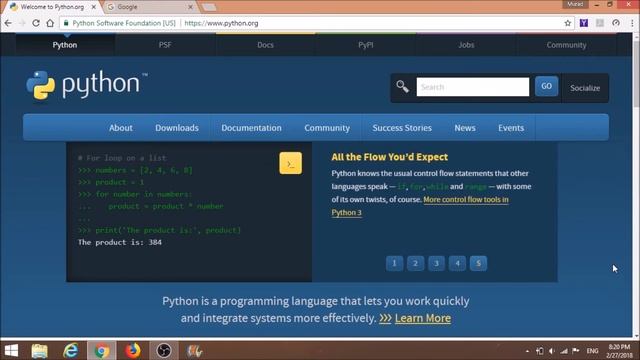Image resolution: width=640 pixels, height=360 pixels.
Task: Open the Windows Start menu
Action: tap(11, 351)
